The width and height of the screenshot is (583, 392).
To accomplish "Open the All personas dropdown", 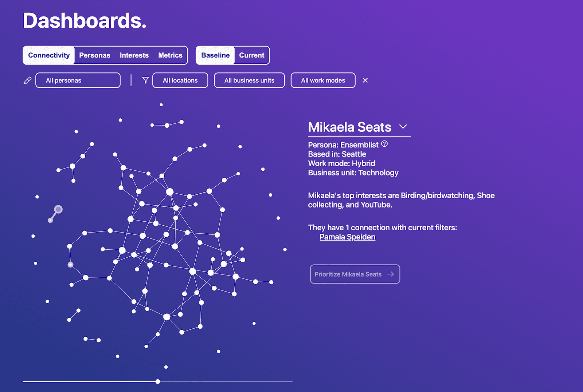I will pyautogui.click(x=78, y=80).
